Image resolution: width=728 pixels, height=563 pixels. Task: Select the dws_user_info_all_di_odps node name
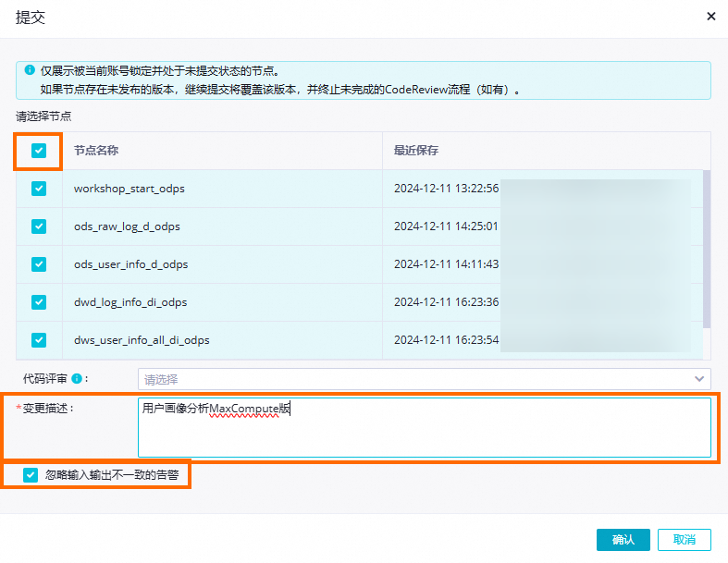click(142, 341)
